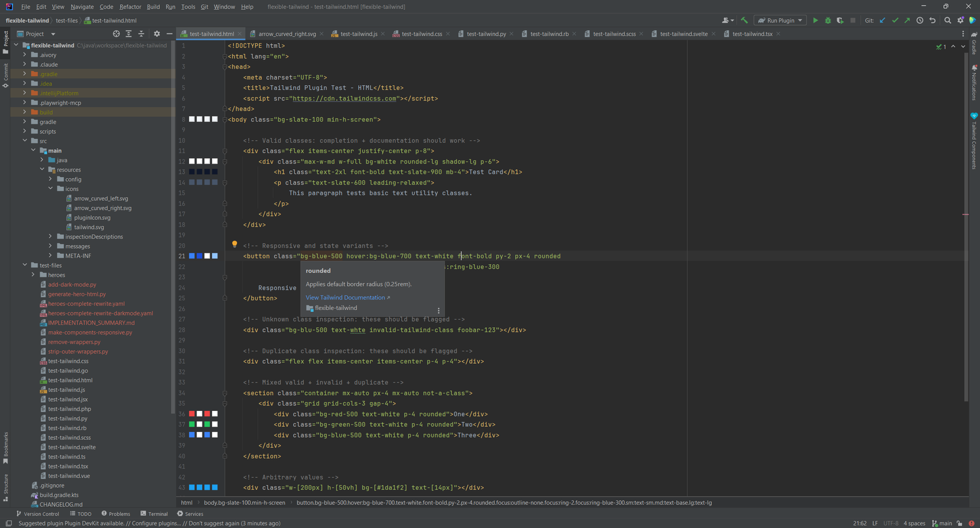Push commits with the Git green arrow icon
980x528 pixels.
pyautogui.click(x=907, y=20)
